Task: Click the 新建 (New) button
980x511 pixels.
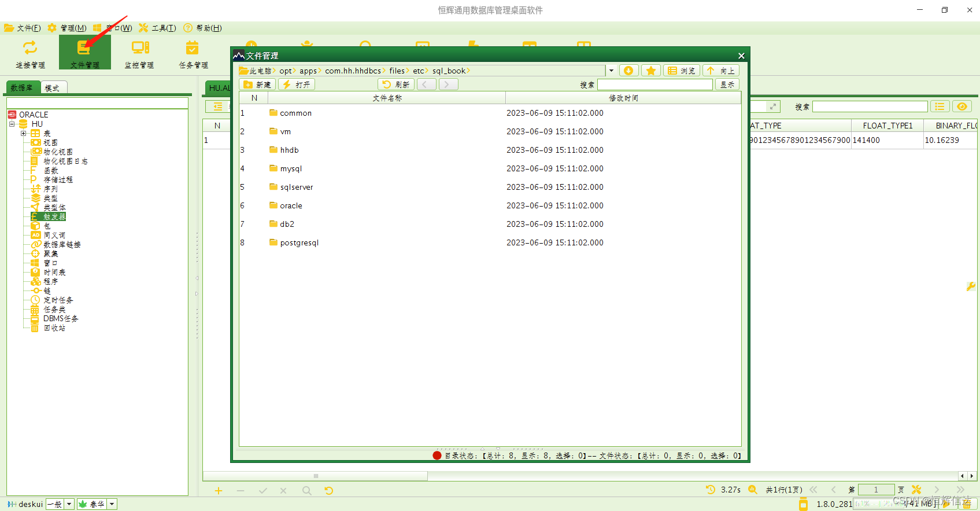Action: [257, 84]
